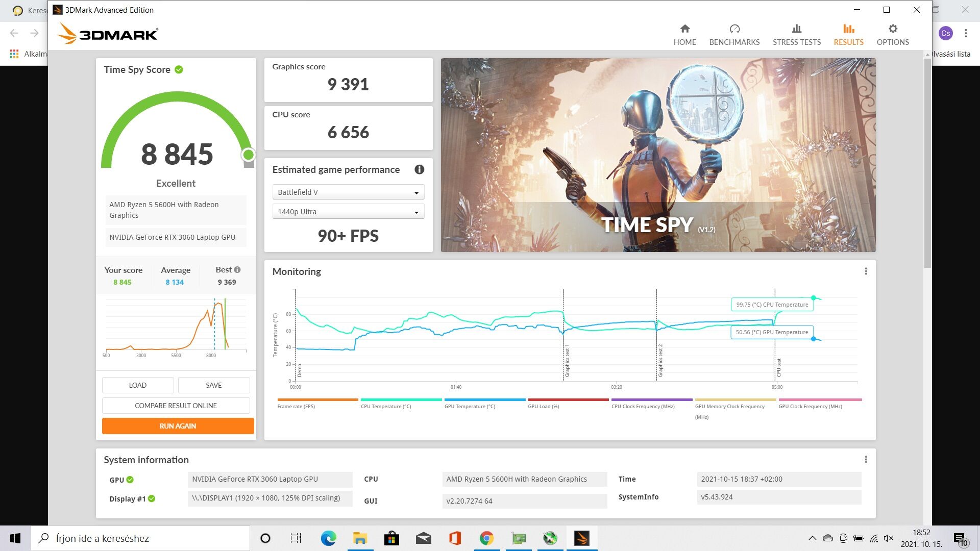This screenshot has width=980, height=551.
Task: Open the Chrome three-dot menu
Action: (x=966, y=33)
